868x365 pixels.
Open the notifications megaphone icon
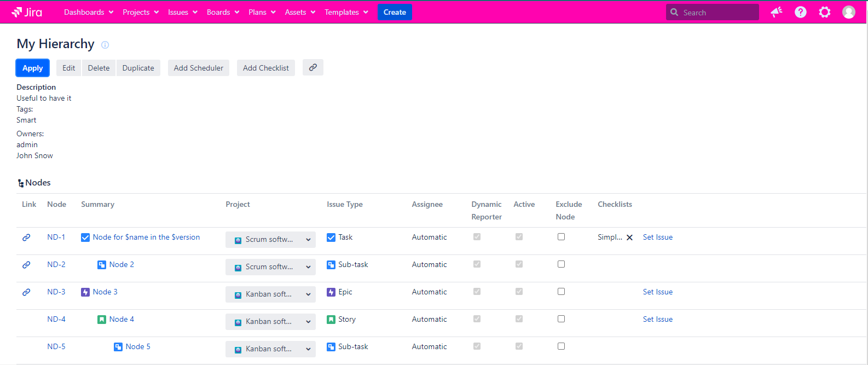click(776, 12)
